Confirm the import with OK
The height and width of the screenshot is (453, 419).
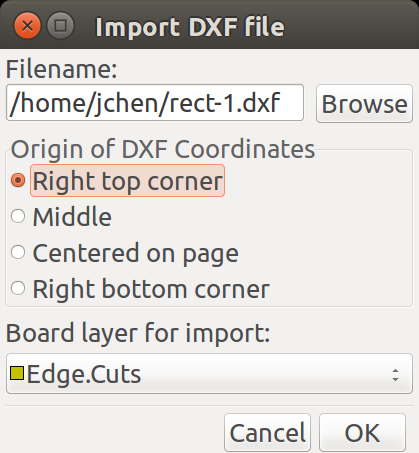pyautogui.click(x=362, y=432)
